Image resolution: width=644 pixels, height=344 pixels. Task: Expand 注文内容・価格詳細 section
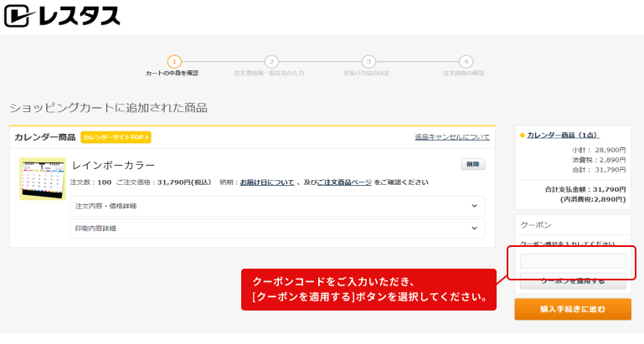pyautogui.click(x=277, y=206)
